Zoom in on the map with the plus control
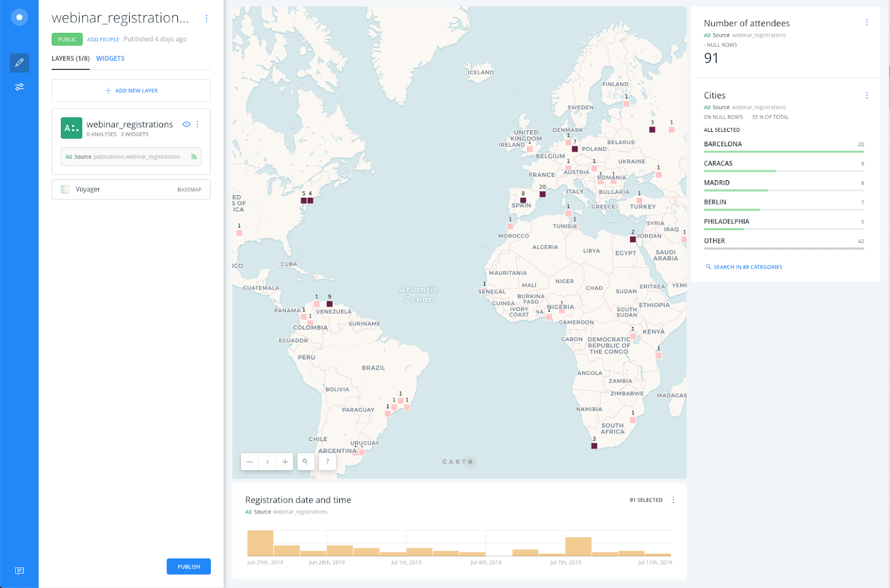Image resolution: width=890 pixels, height=588 pixels. pos(284,461)
